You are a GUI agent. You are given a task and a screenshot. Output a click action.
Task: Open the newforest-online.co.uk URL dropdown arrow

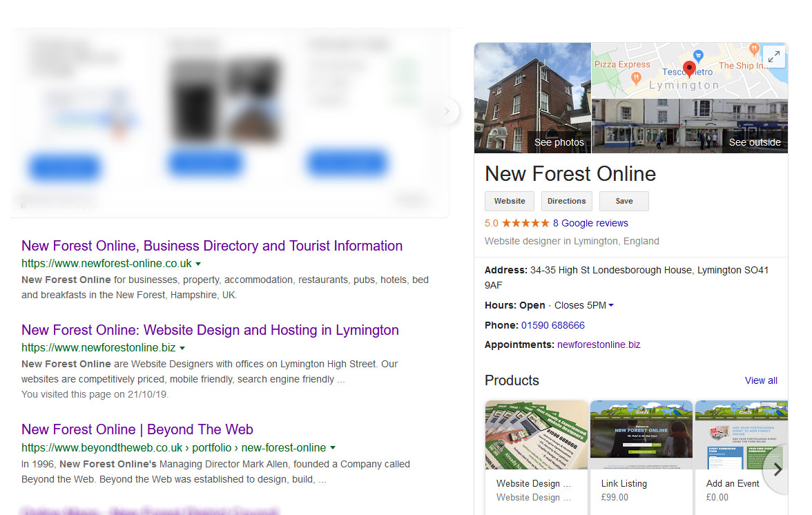(197, 264)
